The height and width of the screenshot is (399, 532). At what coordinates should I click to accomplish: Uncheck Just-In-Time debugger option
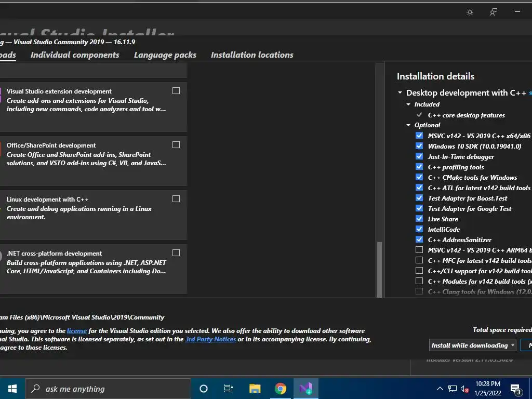coord(419,156)
